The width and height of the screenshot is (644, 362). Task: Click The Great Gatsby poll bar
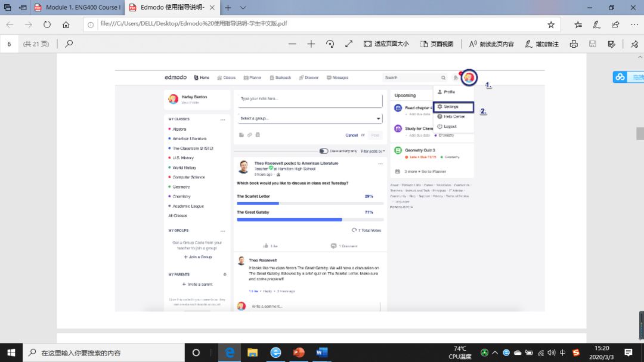[x=310, y=219]
